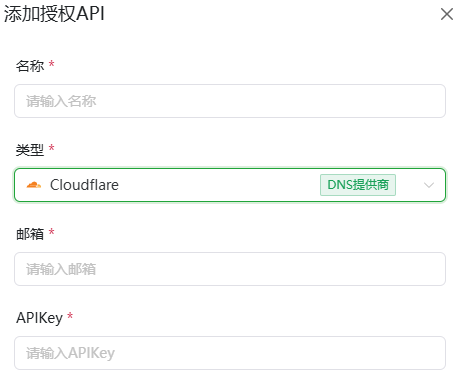Focus the 邮箱 input field
The image size is (463, 375).
pyautogui.click(x=230, y=269)
